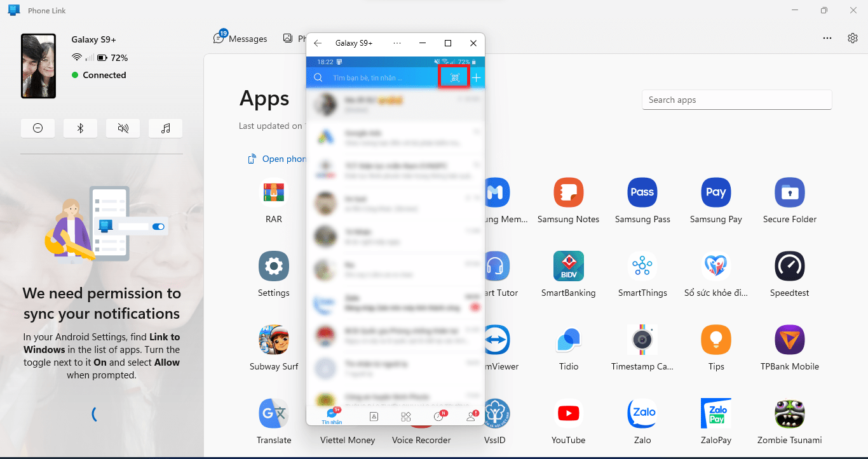
Task: Launch the Translate app
Action: [x=274, y=413]
